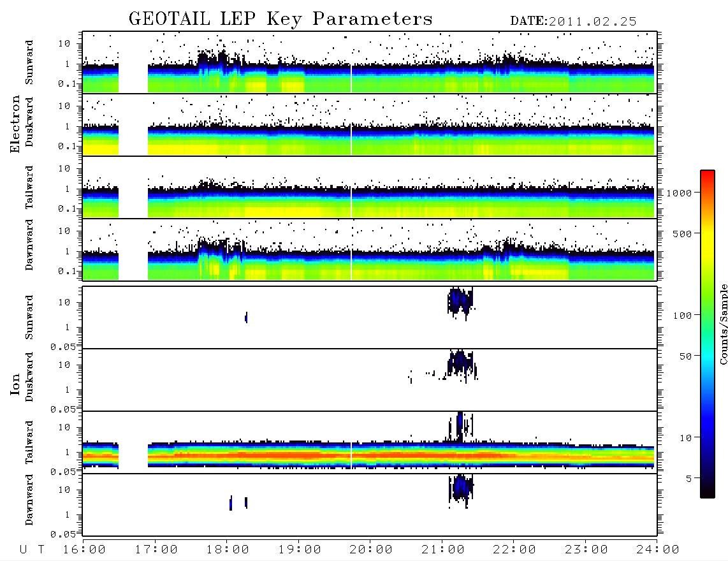Select the Electron Dawnward panel label

click(x=29, y=245)
